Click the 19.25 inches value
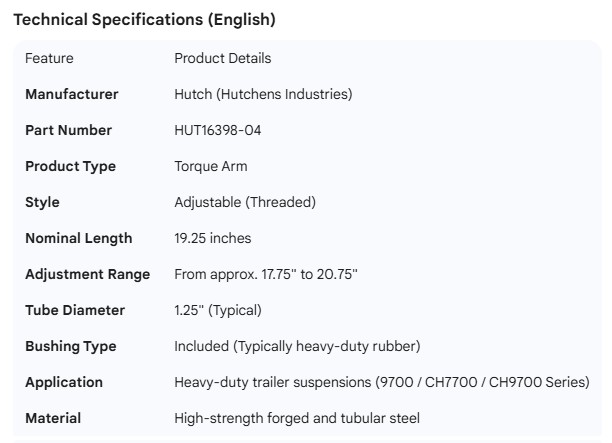612x443 pixels. (213, 238)
